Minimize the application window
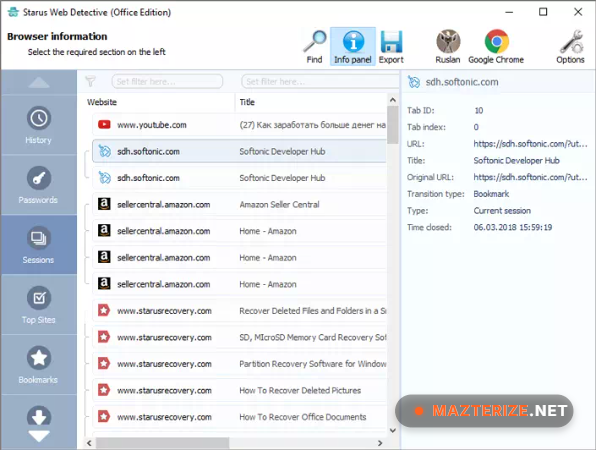596x450 pixels. [x=509, y=12]
